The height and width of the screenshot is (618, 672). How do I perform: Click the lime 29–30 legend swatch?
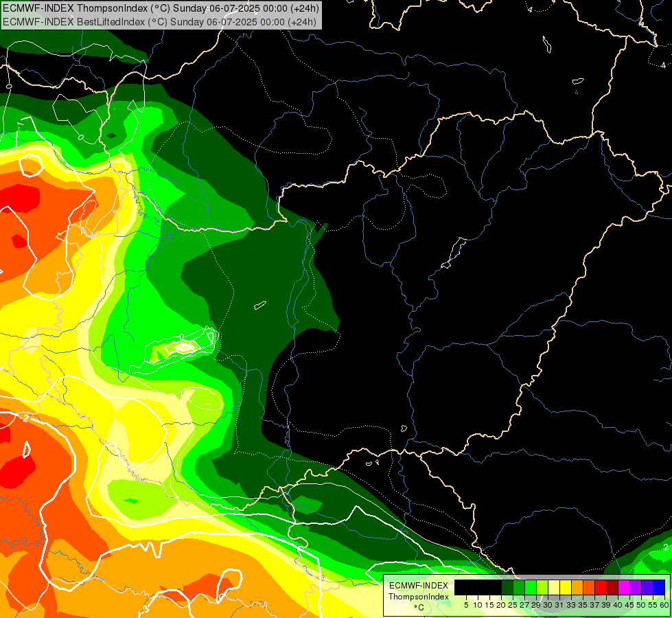542,587
